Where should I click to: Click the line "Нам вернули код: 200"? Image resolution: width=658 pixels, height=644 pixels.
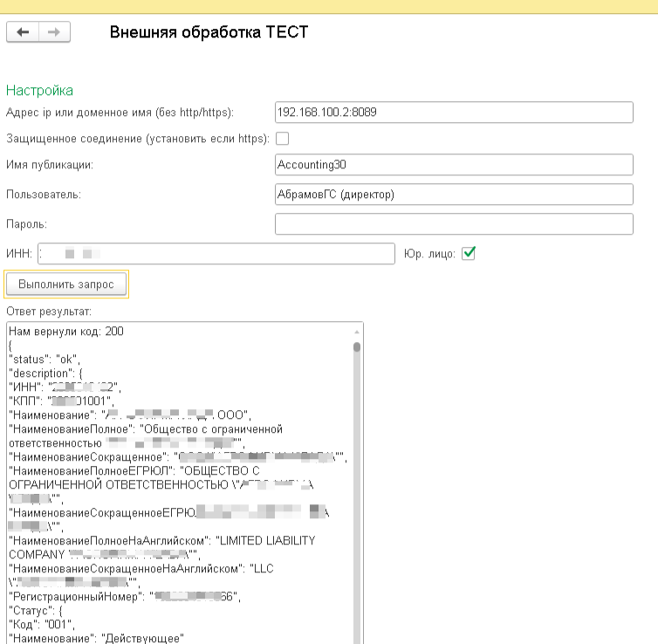pyautogui.click(x=66, y=332)
